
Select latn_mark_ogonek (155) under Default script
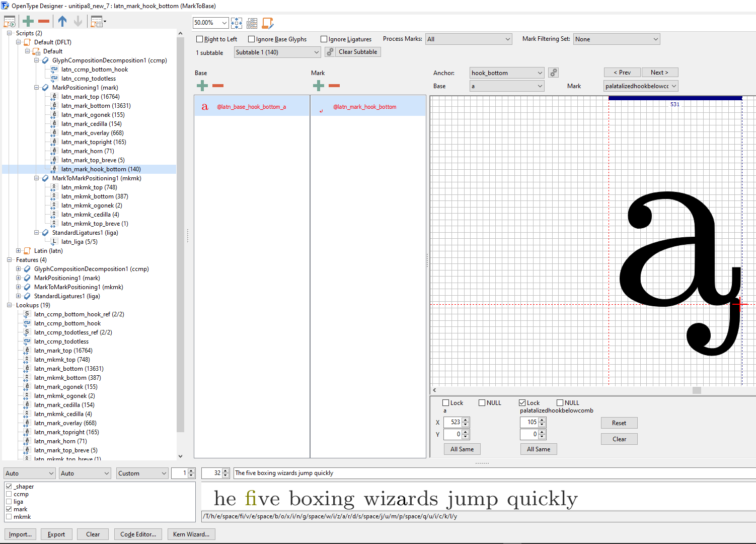tap(93, 115)
